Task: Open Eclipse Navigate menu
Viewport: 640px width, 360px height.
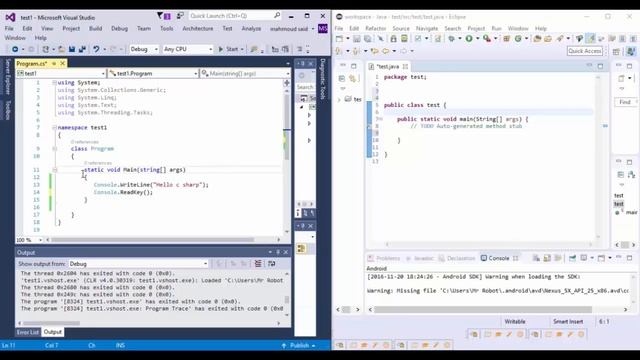Action: [x=427, y=29]
